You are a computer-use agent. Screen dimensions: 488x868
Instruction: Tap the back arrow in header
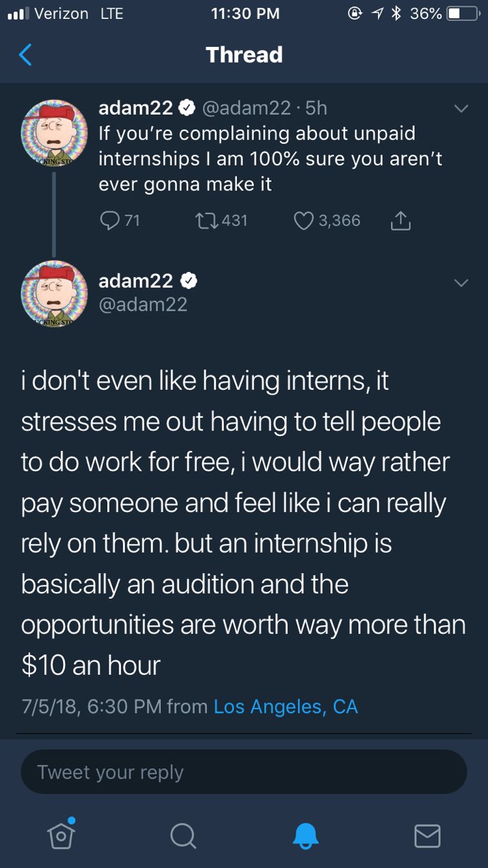pyautogui.click(x=25, y=55)
